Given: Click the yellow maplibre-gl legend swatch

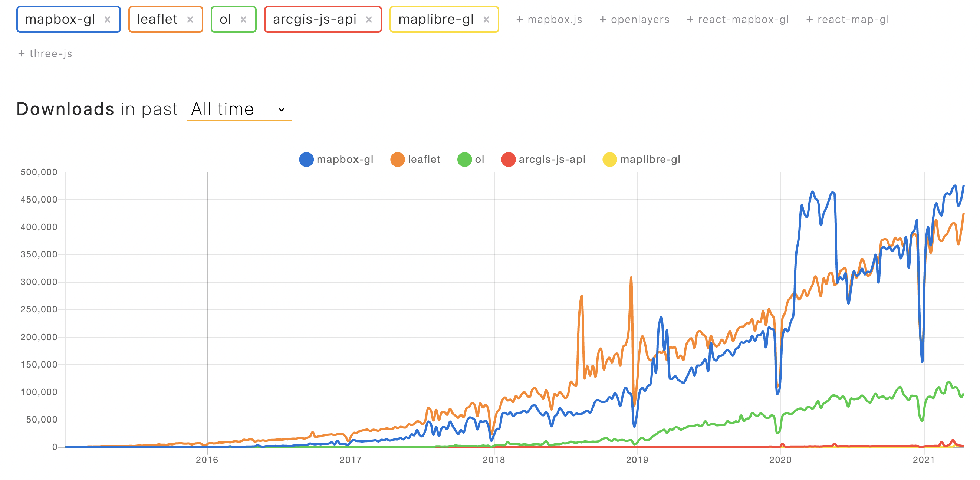Looking at the screenshot, I should [x=609, y=160].
